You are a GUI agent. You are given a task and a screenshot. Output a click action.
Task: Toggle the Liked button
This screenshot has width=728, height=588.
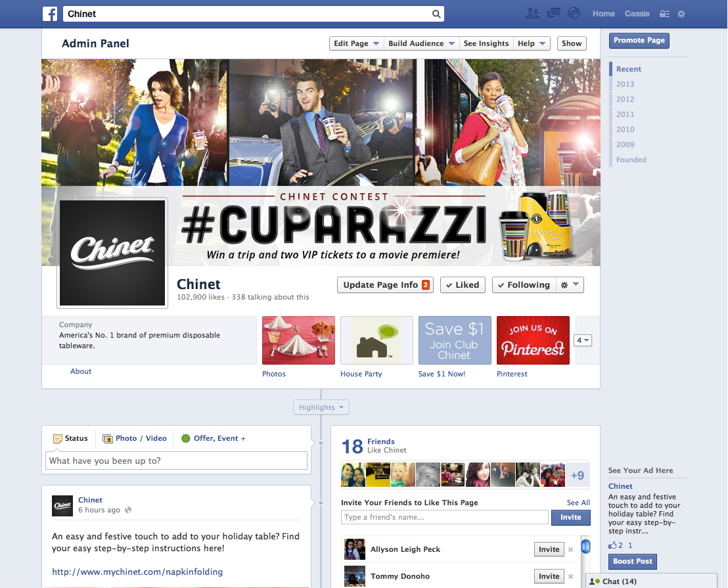point(463,285)
